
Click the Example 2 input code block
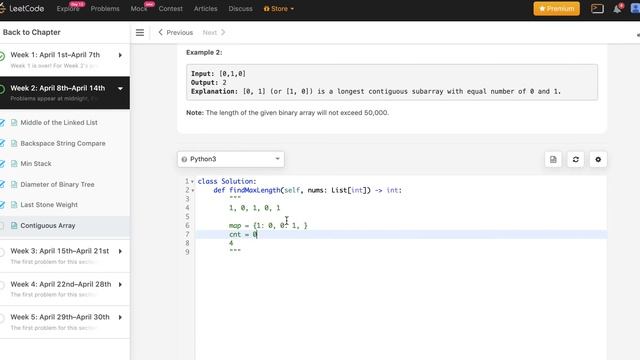[392, 82]
